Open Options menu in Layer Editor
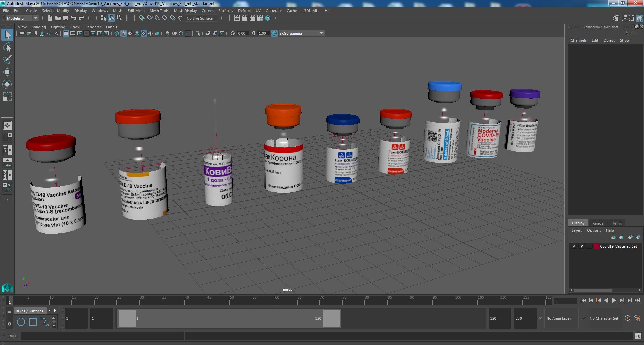Viewport: 644px width, 345px height. point(594,230)
